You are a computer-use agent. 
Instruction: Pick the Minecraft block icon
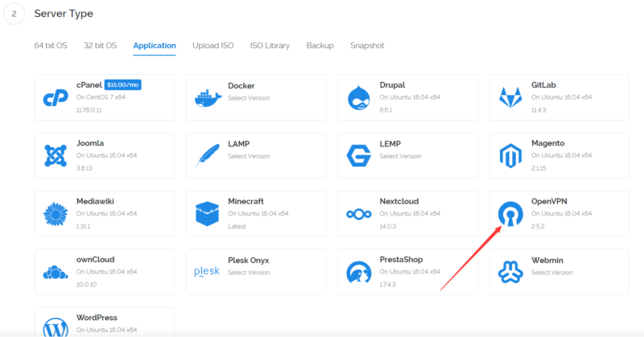207,214
